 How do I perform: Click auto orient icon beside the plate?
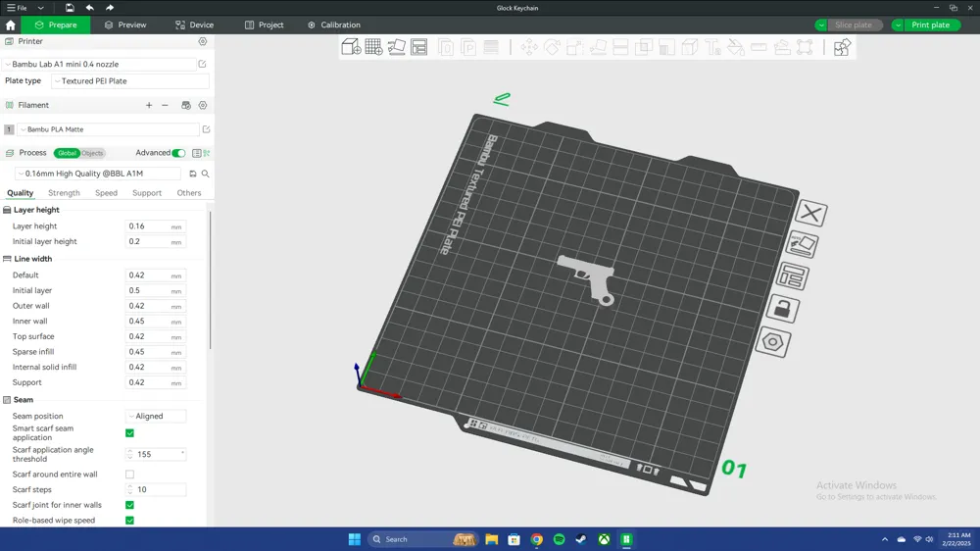pyautogui.click(x=802, y=244)
